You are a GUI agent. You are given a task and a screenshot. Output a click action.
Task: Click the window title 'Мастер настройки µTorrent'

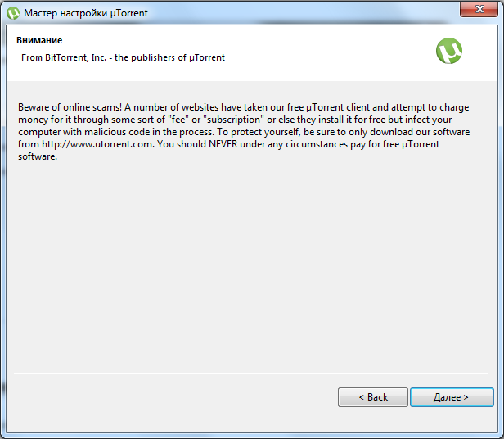click(x=86, y=13)
